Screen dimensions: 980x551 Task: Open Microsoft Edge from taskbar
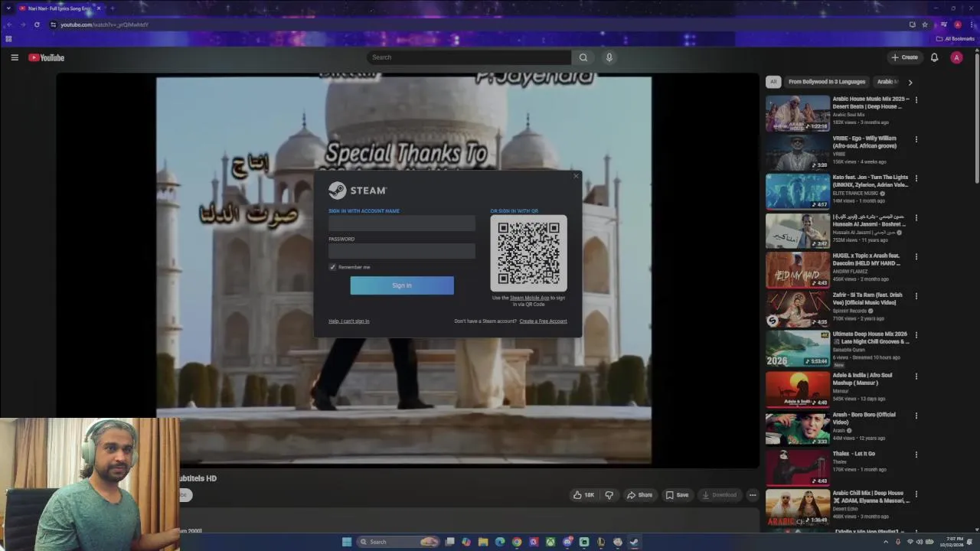click(500, 542)
